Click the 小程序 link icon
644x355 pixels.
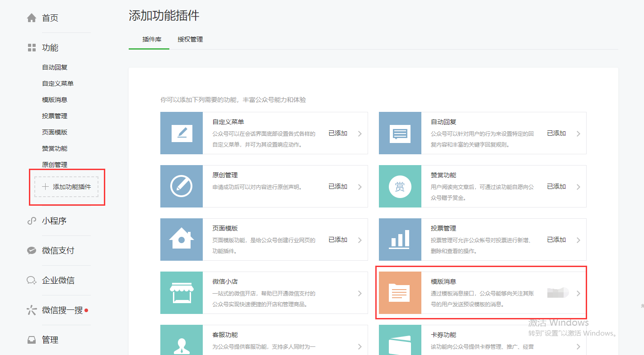32,221
